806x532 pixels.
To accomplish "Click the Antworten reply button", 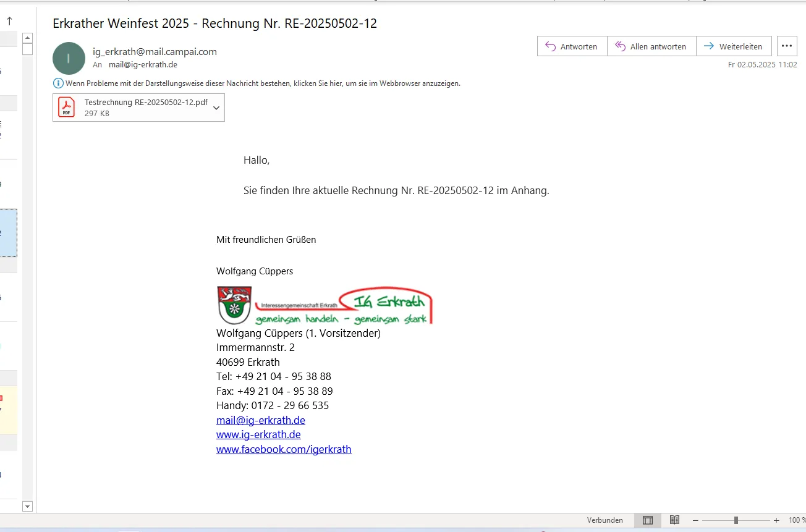I will [572, 46].
